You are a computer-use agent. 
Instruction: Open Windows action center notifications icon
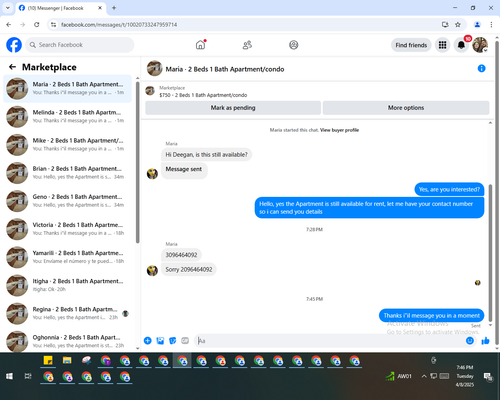click(488, 376)
